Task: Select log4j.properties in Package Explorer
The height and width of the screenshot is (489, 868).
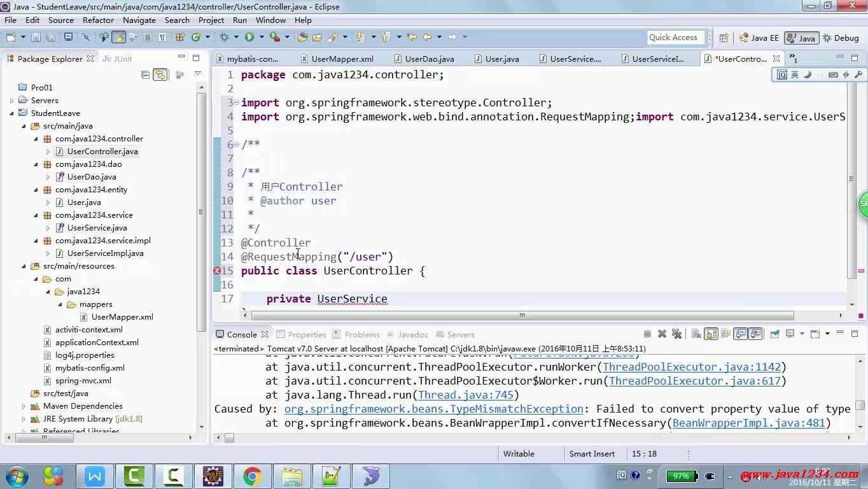Action: click(x=85, y=355)
